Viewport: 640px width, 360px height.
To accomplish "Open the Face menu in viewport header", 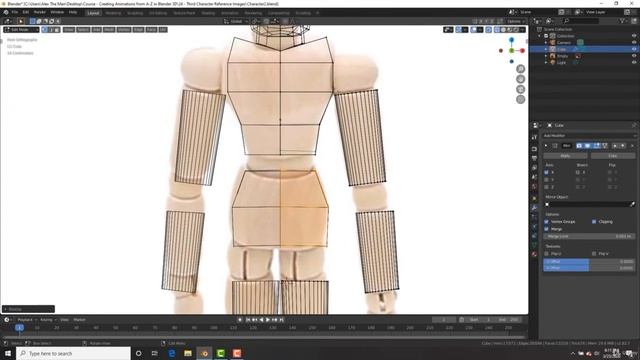I will 151,30.
